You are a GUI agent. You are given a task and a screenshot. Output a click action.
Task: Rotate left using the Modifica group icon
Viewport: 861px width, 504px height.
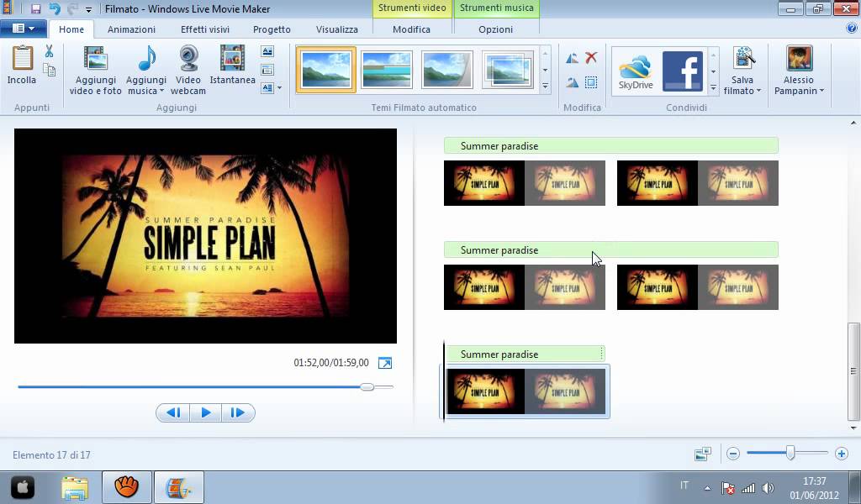tap(572, 58)
